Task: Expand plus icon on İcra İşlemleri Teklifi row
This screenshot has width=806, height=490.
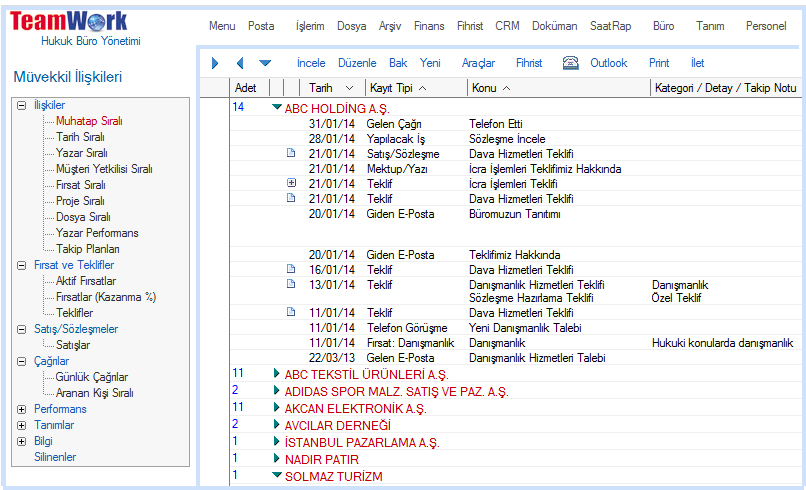Action: click(x=291, y=183)
